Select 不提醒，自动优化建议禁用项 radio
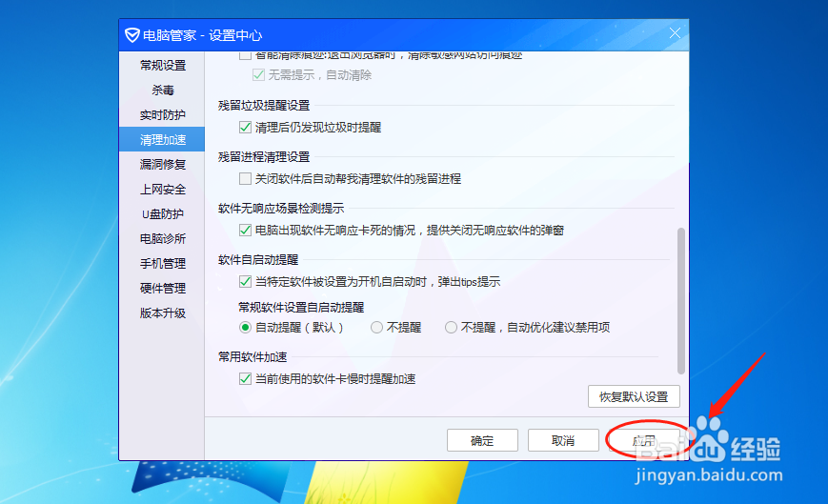The width and height of the screenshot is (828, 504). point(451,328)
